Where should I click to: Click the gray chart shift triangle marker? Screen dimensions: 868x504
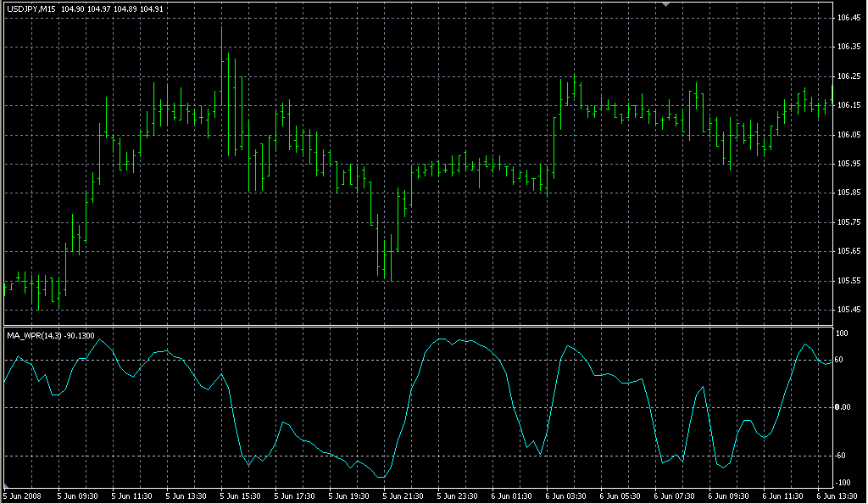pyautogui.click(x=667, y=4)
